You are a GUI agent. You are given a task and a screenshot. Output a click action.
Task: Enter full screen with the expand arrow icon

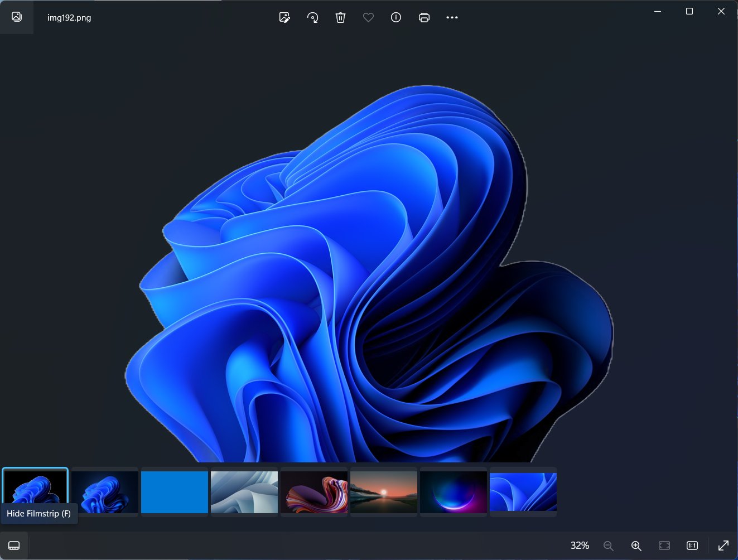tap(723, 545)
